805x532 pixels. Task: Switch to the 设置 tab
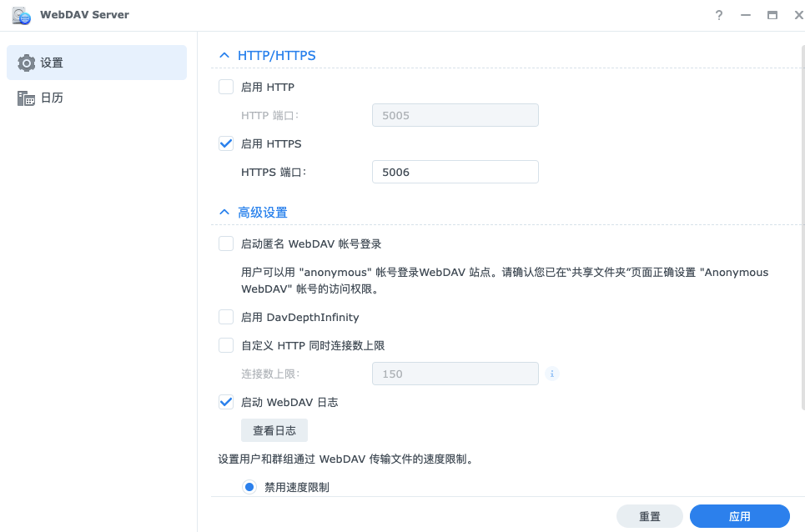click(x=52, y=63)
